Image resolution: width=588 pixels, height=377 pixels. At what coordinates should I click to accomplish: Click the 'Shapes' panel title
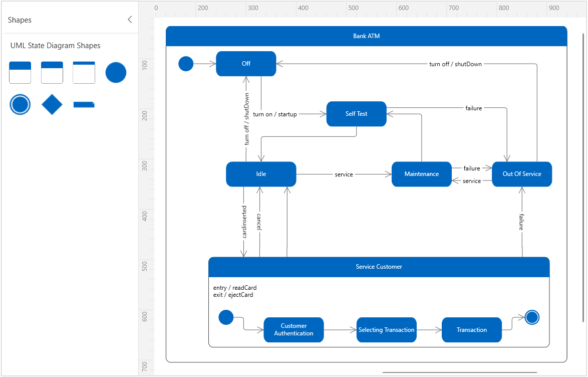click(x=20, y=20)
